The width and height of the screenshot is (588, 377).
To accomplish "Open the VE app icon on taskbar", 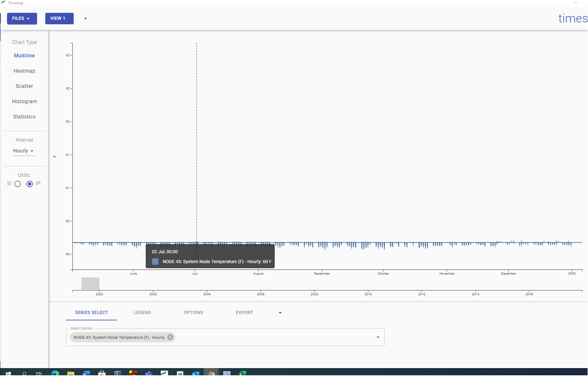I will tap(180, 374).
